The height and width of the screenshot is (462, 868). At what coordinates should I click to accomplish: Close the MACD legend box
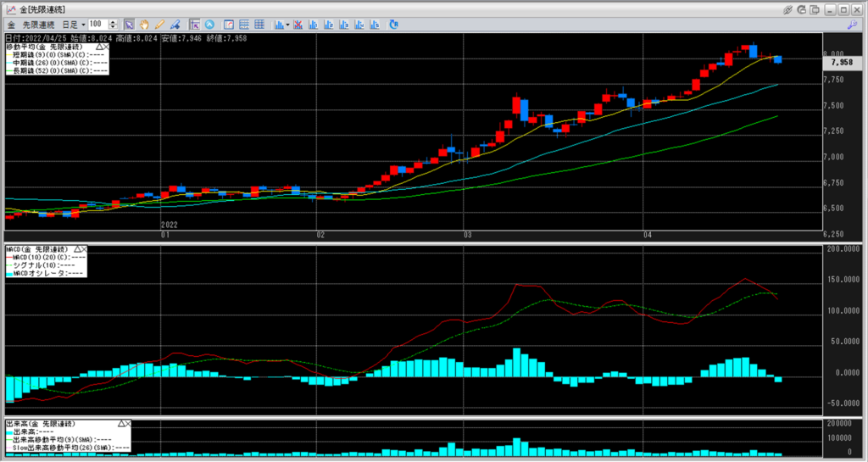coord(84,248)
